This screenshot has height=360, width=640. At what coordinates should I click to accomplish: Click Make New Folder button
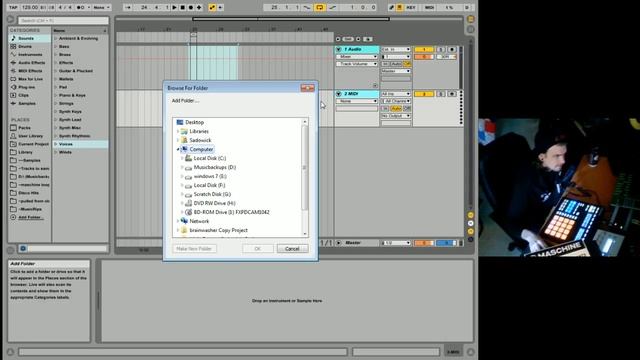[194, 249]
